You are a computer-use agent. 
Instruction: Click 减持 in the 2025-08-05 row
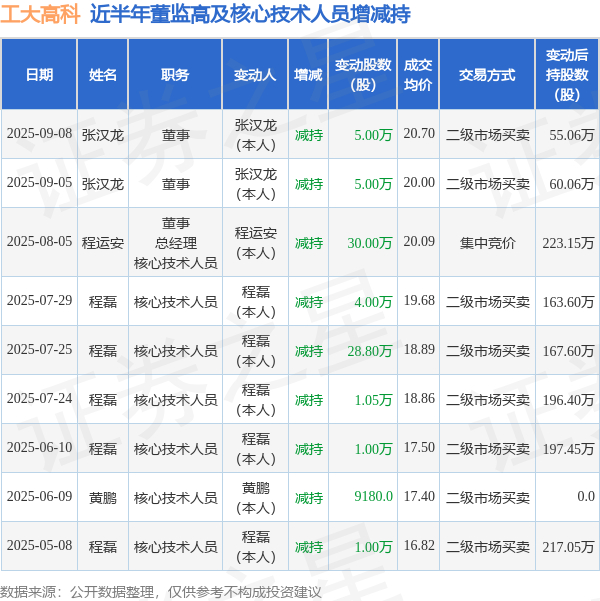[x=309, y=243]
